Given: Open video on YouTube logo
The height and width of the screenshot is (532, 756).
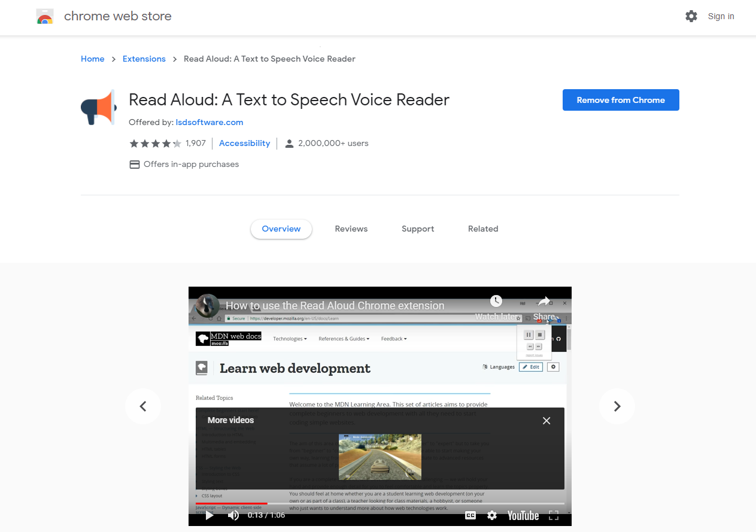Looking at the screenshot, I should (523, 515).
